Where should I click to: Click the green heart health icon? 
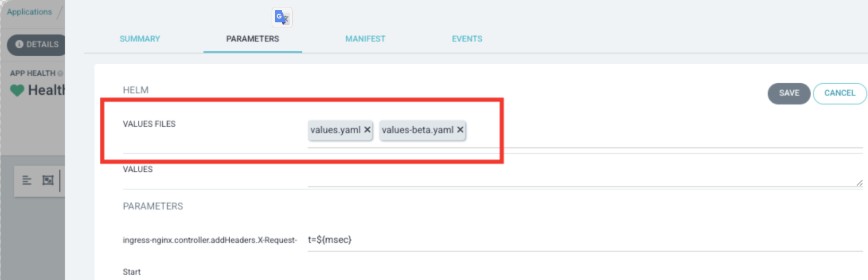[x=17, y=91]
